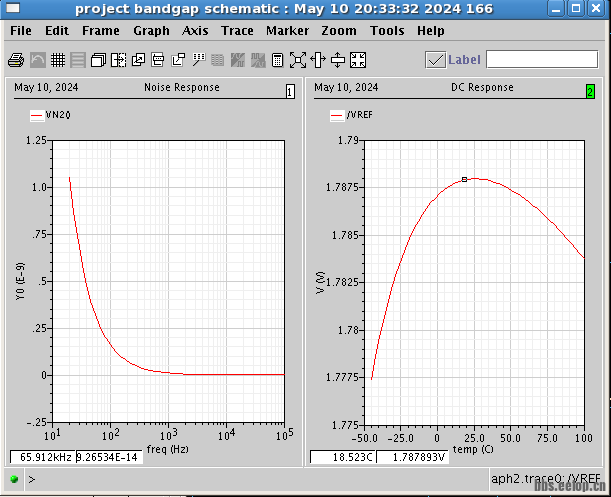This screenshot has width=611, height=497.
Task: Click the V (V) axis label
Action: coord(320,283)
